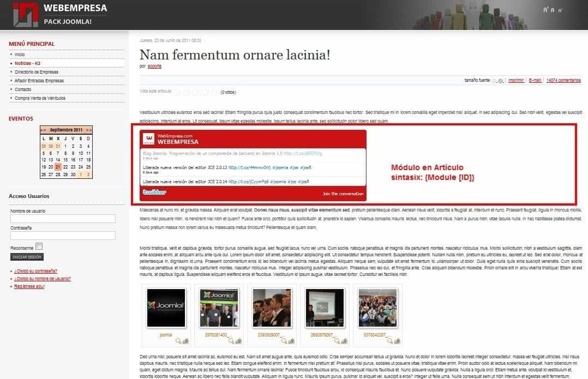The height and width of the screenshot is (379, 588).
Task: Go to next month in the events calendar
Action: (87, 130)
